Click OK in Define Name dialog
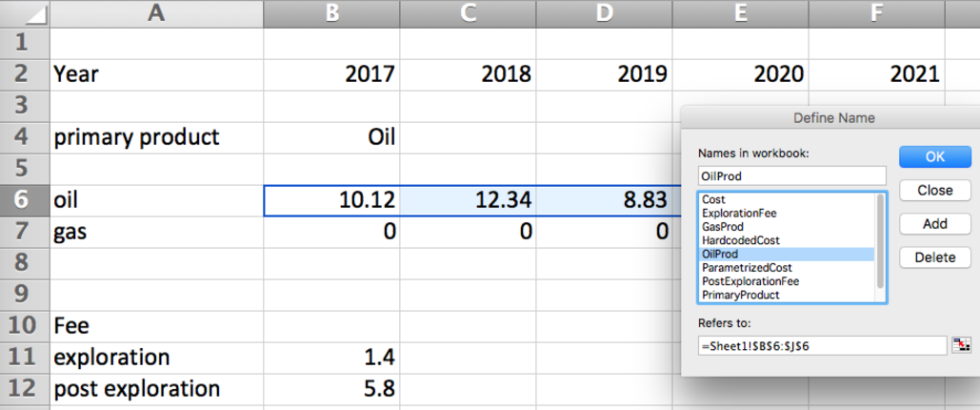Image resolution: width=980 pixels, height=410 pixels. point(935,156)
